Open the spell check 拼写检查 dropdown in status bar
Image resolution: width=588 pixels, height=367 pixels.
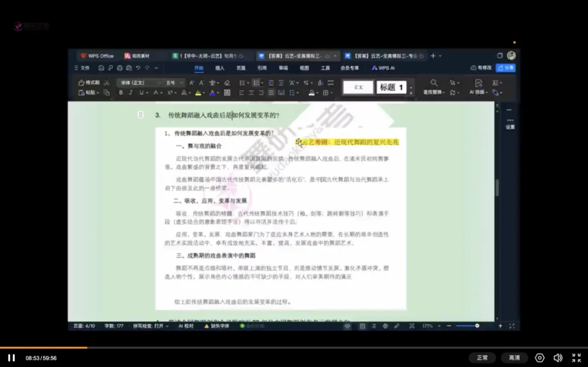point(150,326)
